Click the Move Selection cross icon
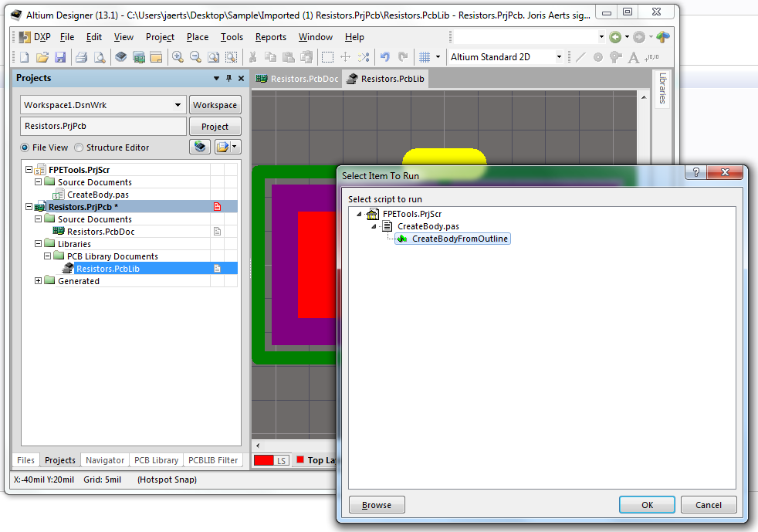 (x=345, y=57)
